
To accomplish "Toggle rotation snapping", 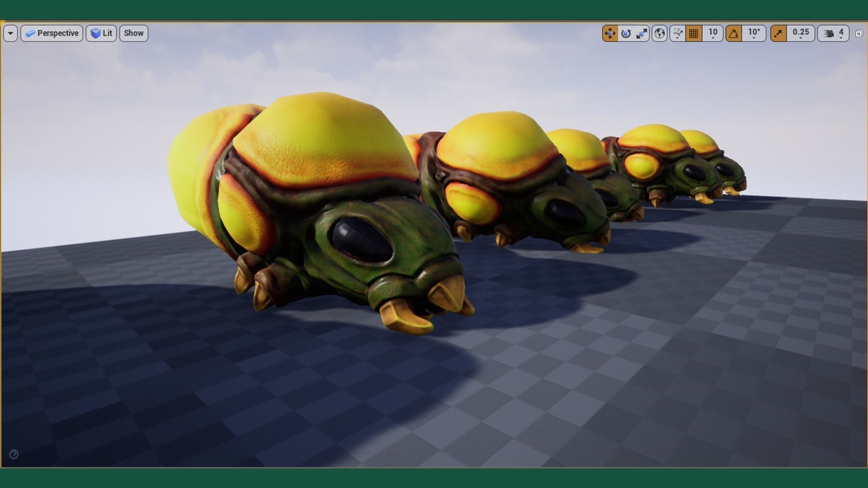I will [x=733, y=33].
